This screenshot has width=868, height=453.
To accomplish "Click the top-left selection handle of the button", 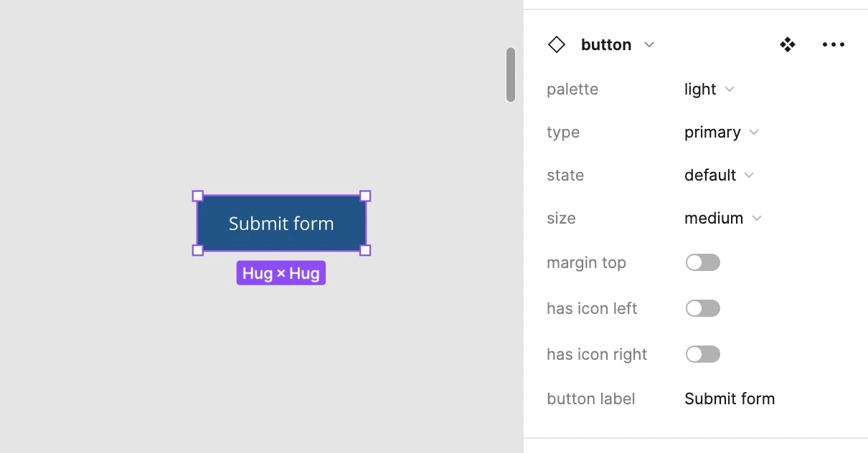I will point(197,196).
